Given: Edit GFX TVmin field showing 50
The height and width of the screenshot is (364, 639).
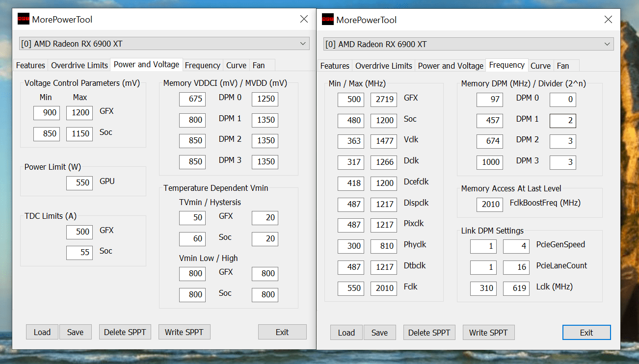Looking at the screenshot, I should click(x=192, y=218).
